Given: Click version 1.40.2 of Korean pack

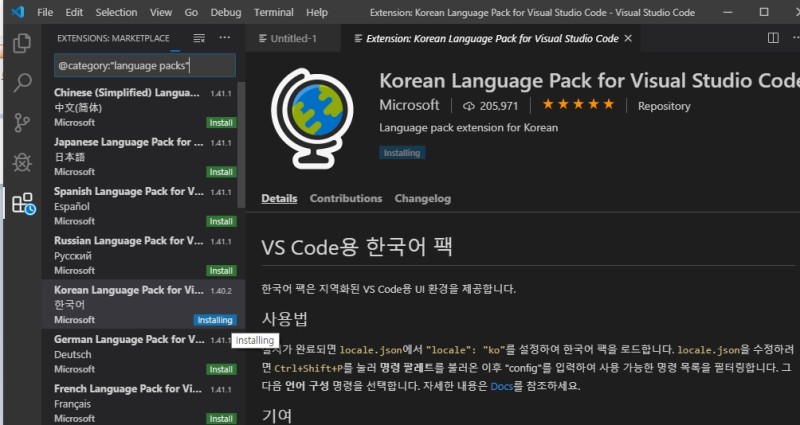Looking at the screenshot, I should click(x=221, y=291).
